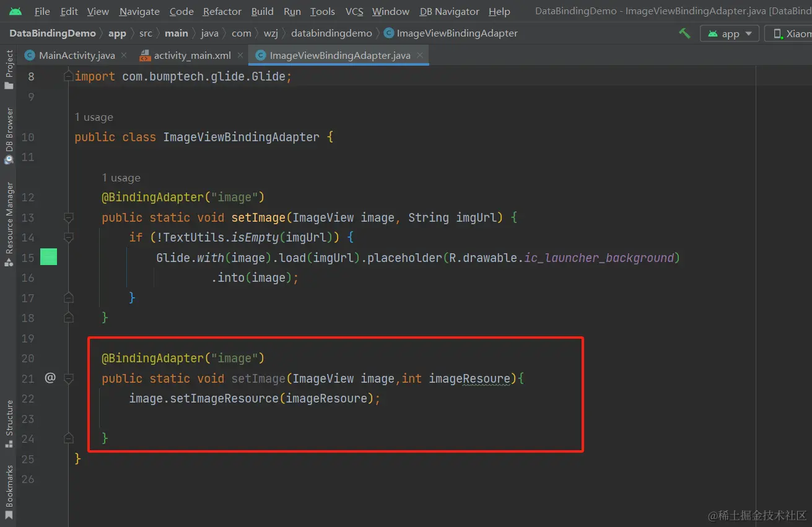Open the DB Navigator menu
812x527 pixels.
point(450,11)
